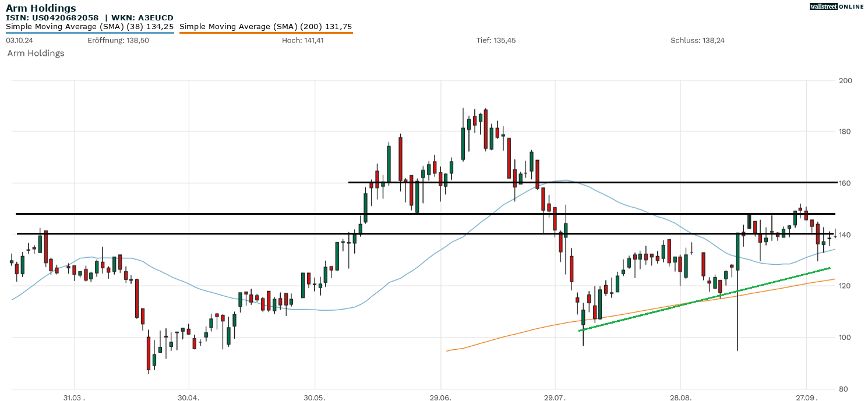Image resolution: width=868 pixels, height=401 pixels.
Task: Click the Arm Holdings series label above chart
Action: point(36,54)
